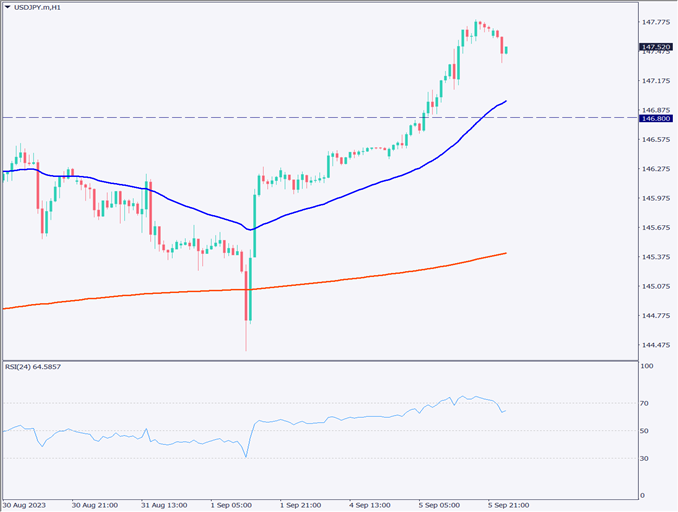The width and height of the screenshot is (678, 512).
Task: Select the 145.375 price axis label
Action: pos(656,257)
